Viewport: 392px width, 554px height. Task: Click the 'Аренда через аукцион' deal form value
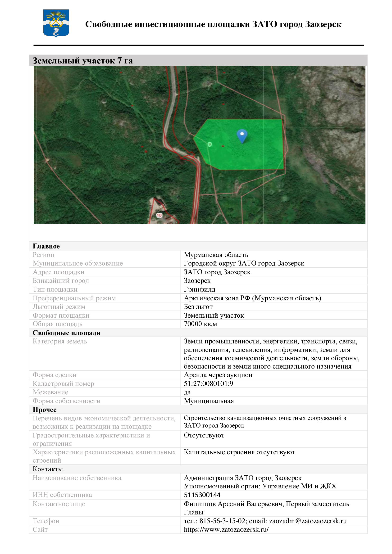218,375
